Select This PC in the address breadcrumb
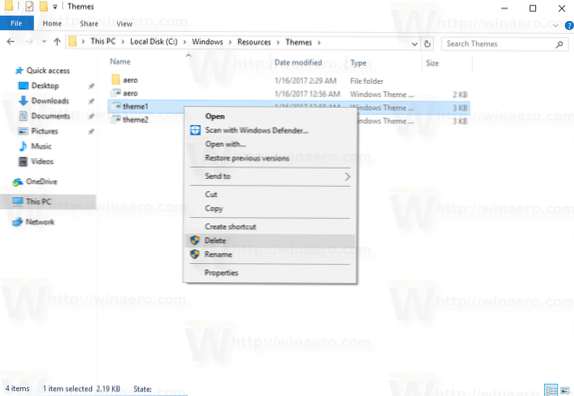This screenshot has width=574, height=396. (103, 41)
